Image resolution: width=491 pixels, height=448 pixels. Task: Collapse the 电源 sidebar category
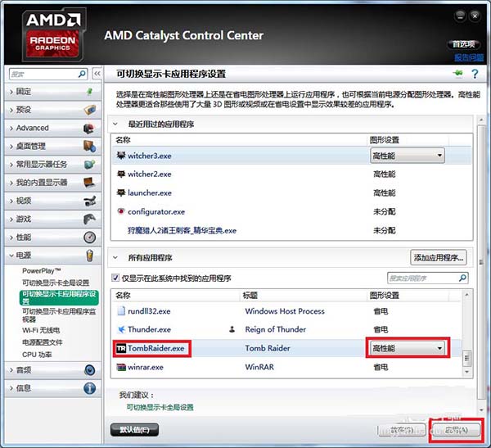[11, 256]
